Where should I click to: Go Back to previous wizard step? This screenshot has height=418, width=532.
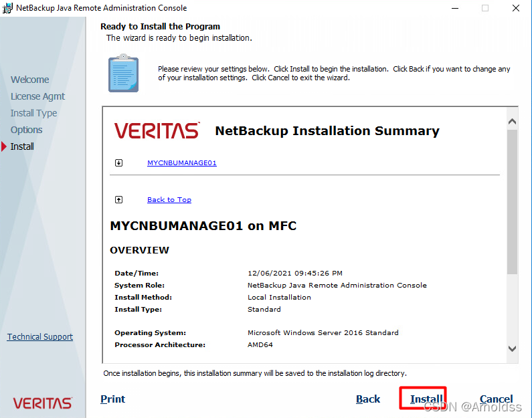point(368,399)
